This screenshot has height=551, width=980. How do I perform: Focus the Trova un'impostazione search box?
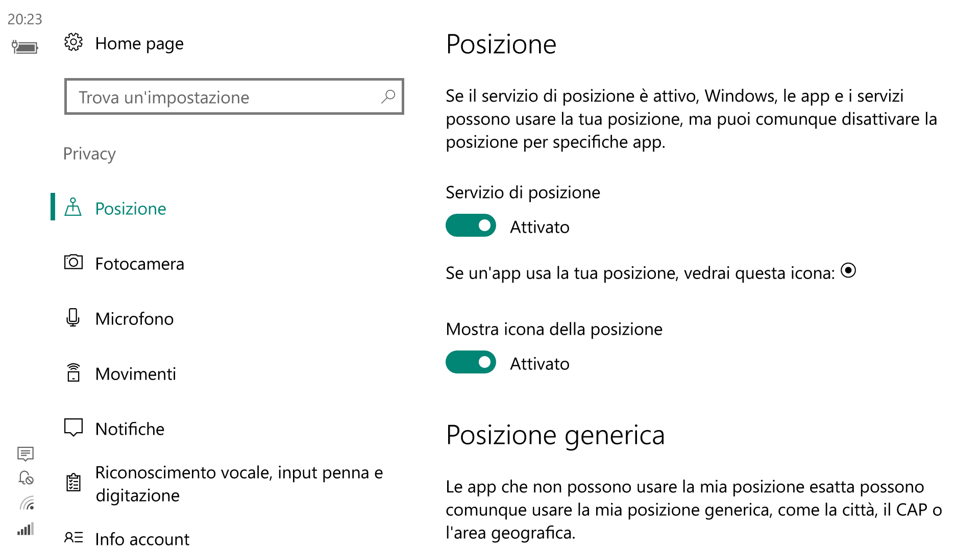pos(234,96)
